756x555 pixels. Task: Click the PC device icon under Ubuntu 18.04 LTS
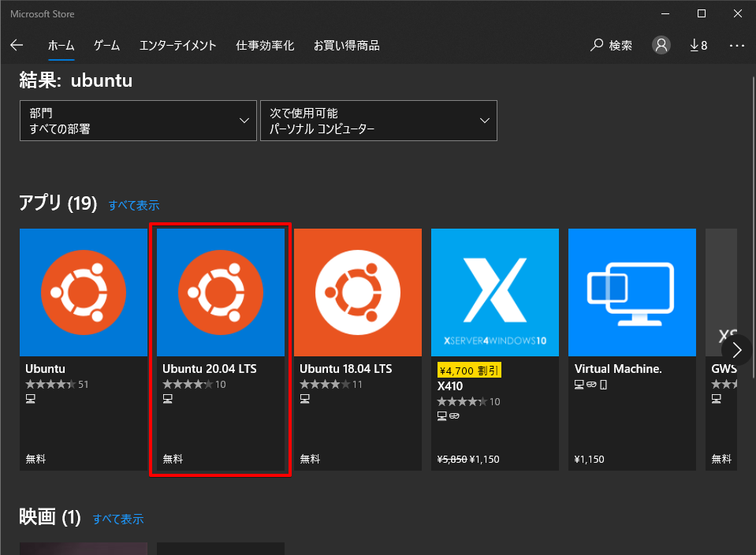pos(305,399)
